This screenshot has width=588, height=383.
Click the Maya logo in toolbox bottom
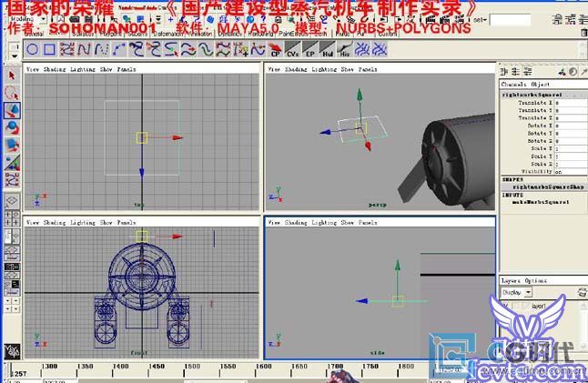(12, 351)
